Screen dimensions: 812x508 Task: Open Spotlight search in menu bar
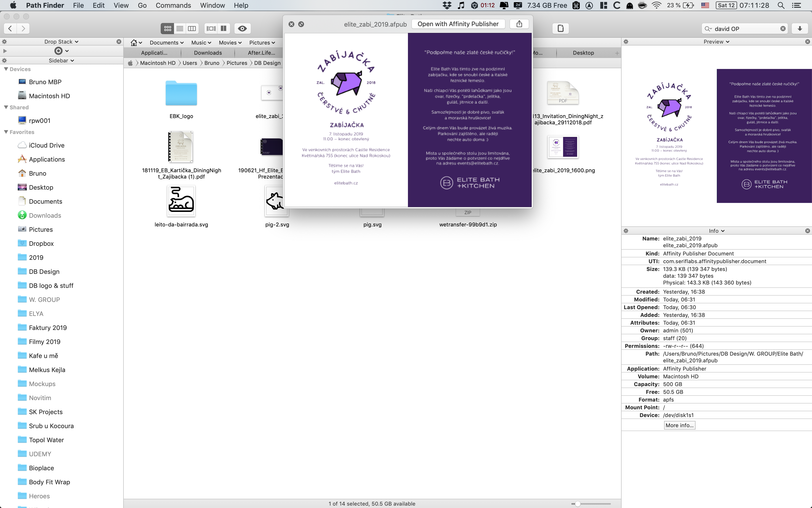pyautogui.click(x=781, y=5)
